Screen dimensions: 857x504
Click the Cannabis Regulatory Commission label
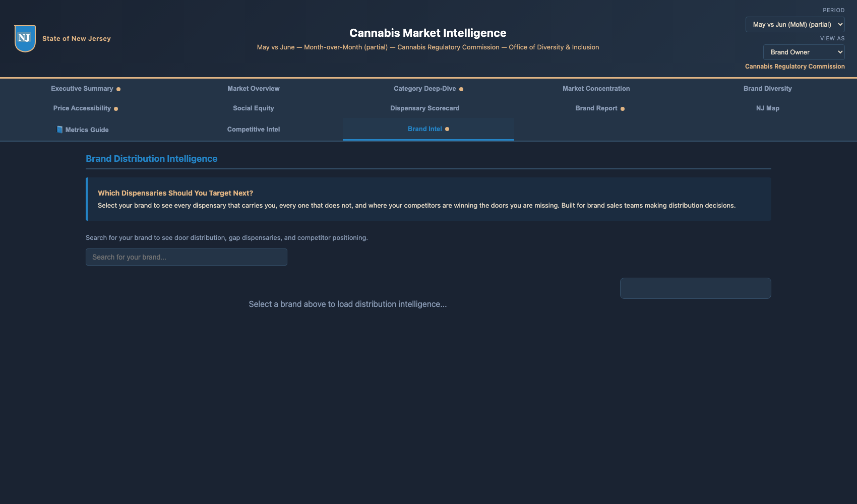click(795, 67)
